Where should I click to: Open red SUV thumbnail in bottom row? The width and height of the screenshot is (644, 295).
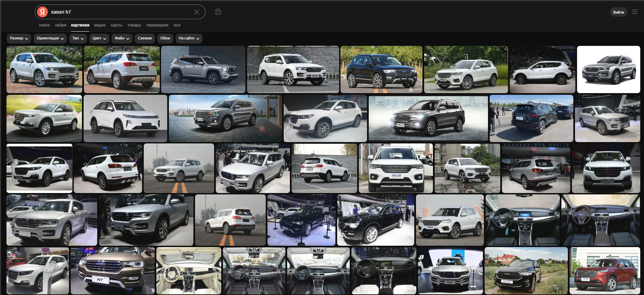click(605, 271)
